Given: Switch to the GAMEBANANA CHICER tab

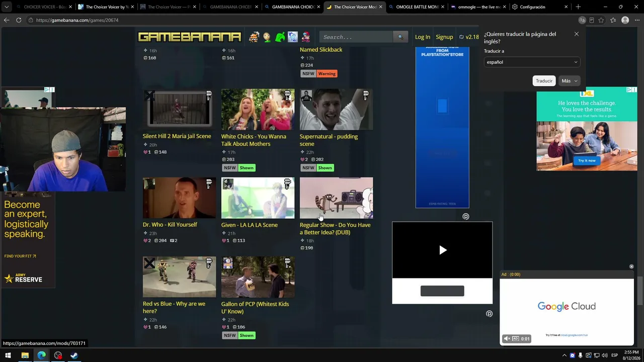Looking at the screenshot, I should pyautogui.click(x=230, y=7).
